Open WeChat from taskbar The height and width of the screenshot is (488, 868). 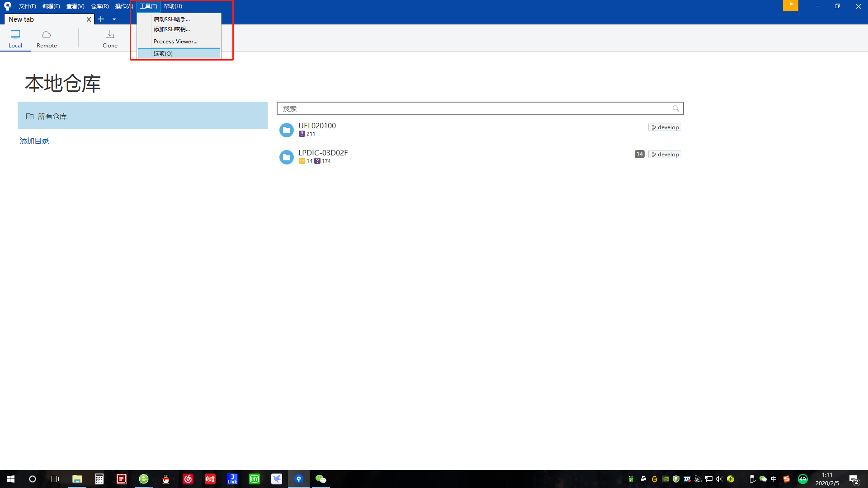[x=321, y=479]
